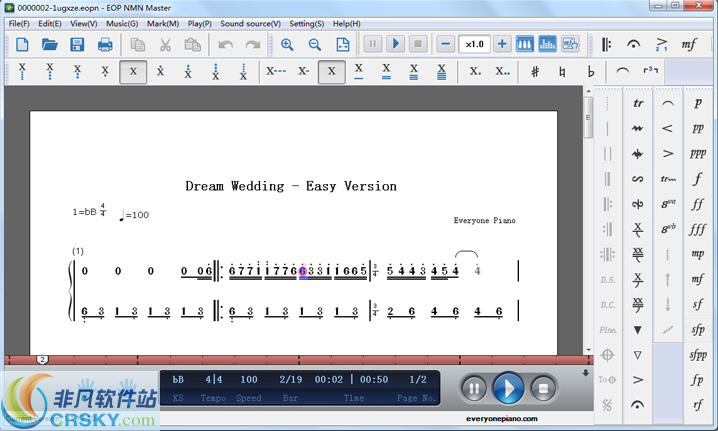Screen dimensions: 718x431
Task: Insert trill tr ornament from palette
Action: (637, 104)
